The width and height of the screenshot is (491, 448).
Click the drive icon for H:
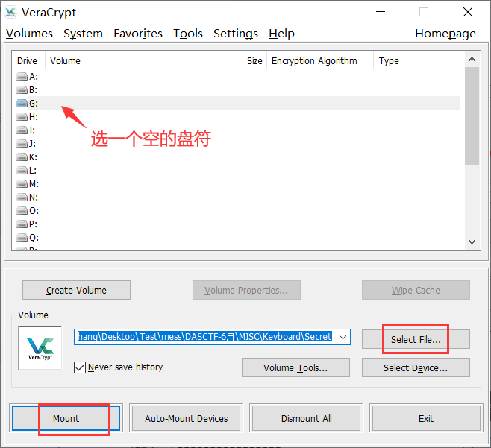tap(22, 117)
